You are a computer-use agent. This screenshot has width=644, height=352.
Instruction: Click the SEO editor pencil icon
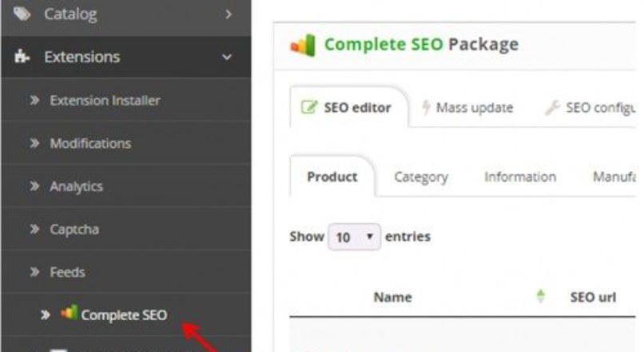tap(309, 107)
